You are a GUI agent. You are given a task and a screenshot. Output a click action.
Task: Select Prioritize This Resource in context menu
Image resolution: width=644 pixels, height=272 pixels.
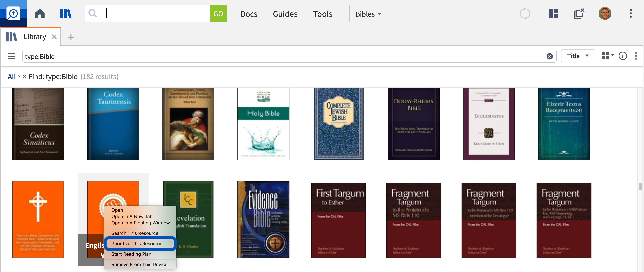coord(140,243)
